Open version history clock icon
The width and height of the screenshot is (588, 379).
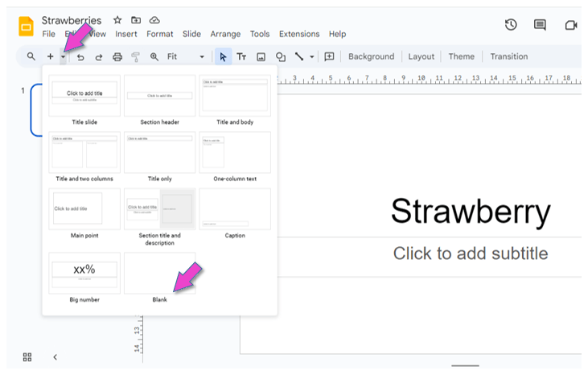click(511, 25)
